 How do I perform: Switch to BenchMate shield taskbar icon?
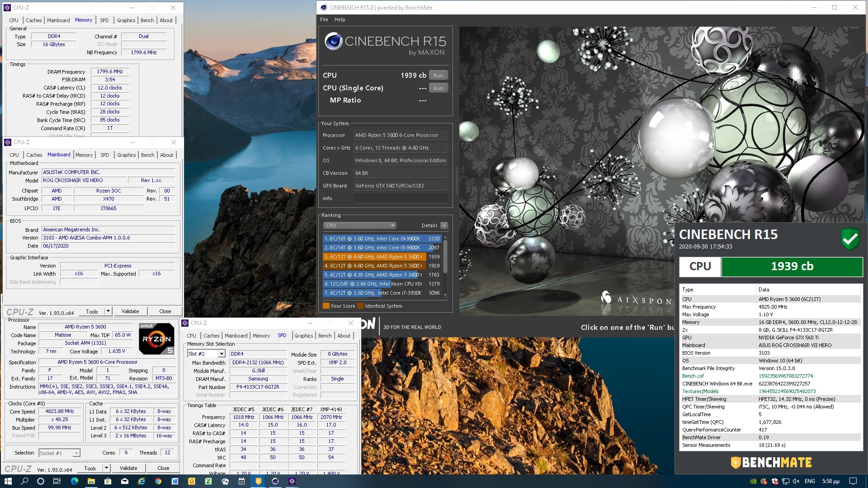[x=259, y=481]
